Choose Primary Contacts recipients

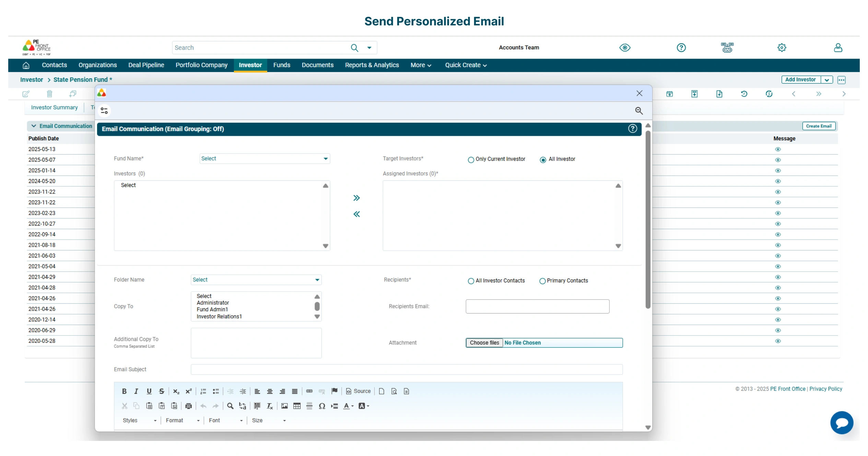coord(542,281)
